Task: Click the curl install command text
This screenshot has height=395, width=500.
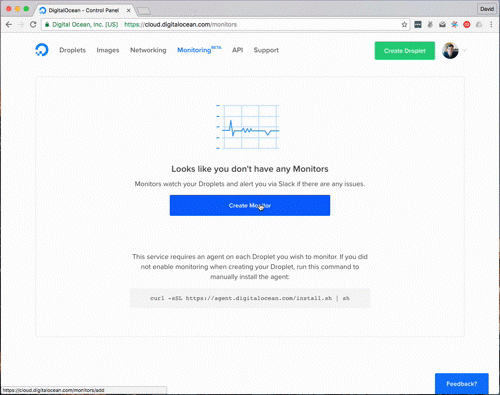Action: pyautogui.click(x=250, y=298)
